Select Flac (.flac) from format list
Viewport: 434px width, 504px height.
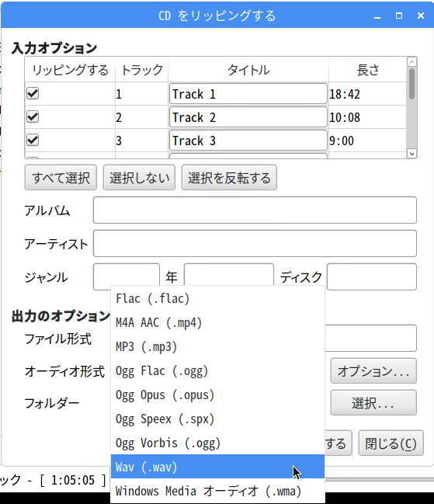pyautogui.click(x=217, y=299)
